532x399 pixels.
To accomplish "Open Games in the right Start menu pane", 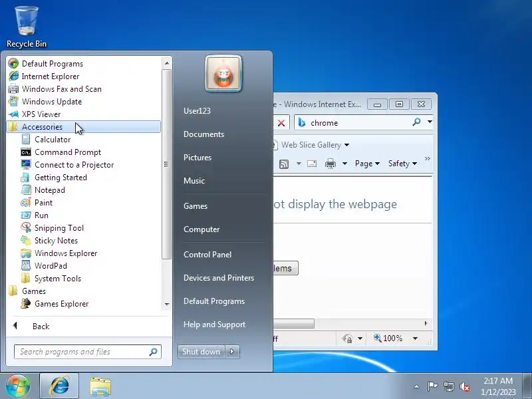I will 196,206.
